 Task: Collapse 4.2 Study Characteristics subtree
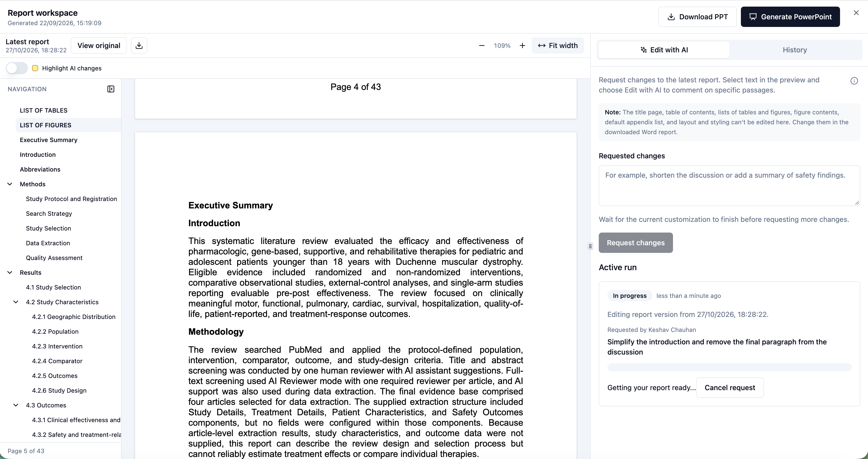16,302
